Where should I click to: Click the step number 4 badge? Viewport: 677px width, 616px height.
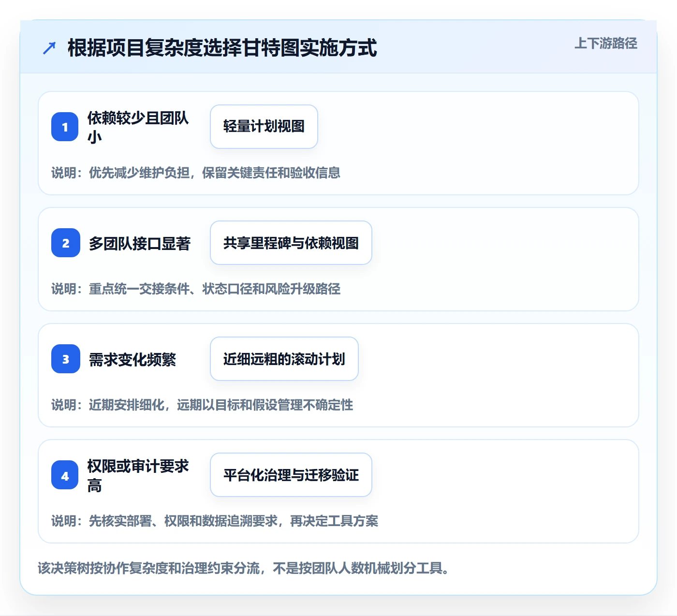point(65,475)
